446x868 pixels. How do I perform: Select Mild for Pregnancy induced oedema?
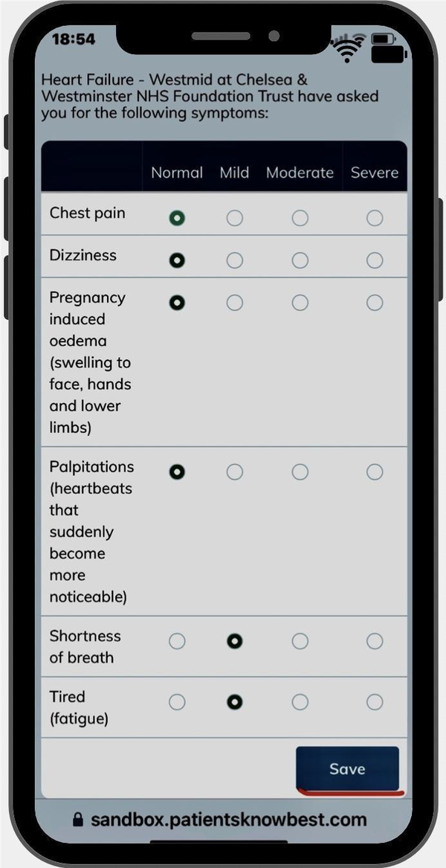click(x=235, y=303)
